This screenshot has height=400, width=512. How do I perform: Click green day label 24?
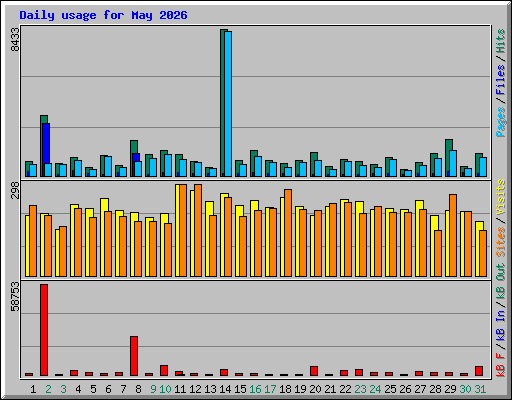click(x=375, y=389)
